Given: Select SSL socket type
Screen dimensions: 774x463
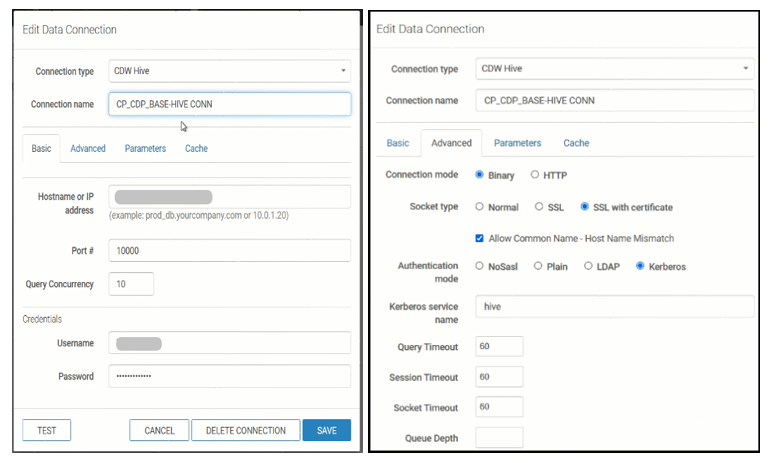Looking at the screenshot, I should click(539, 207).
